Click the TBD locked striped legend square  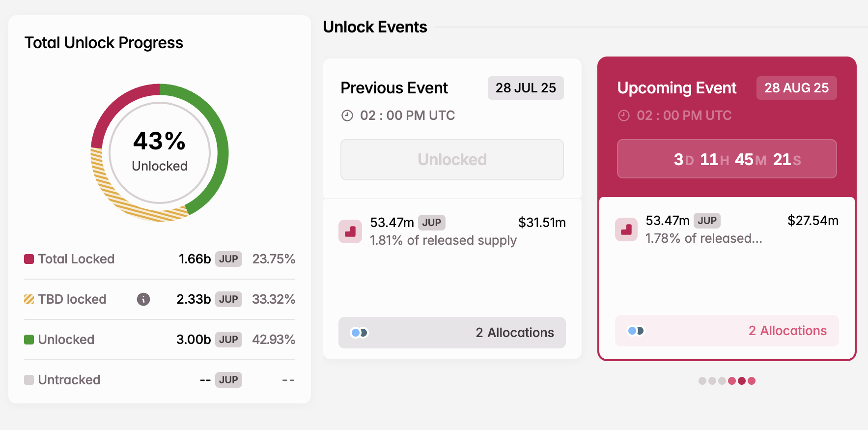29,299
